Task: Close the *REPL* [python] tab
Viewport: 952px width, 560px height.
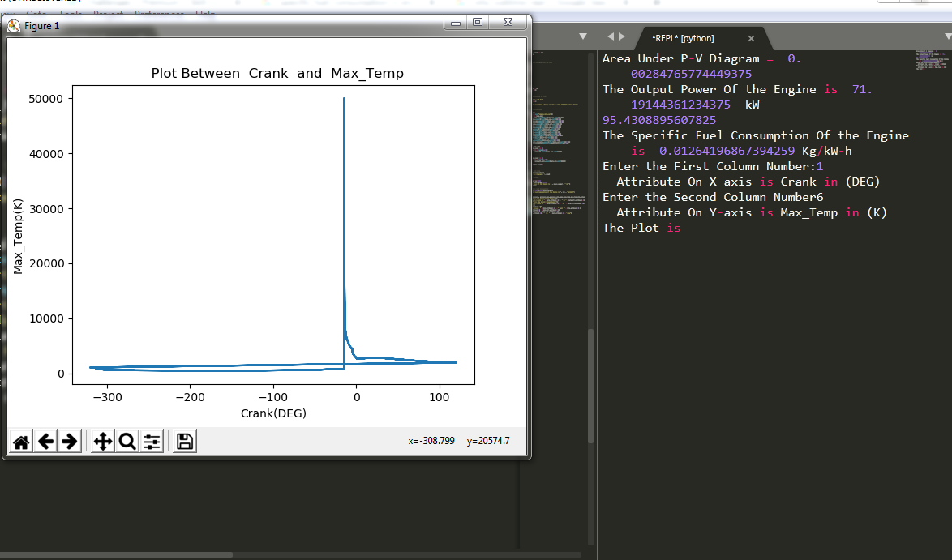Action: (x=751, y=38)
